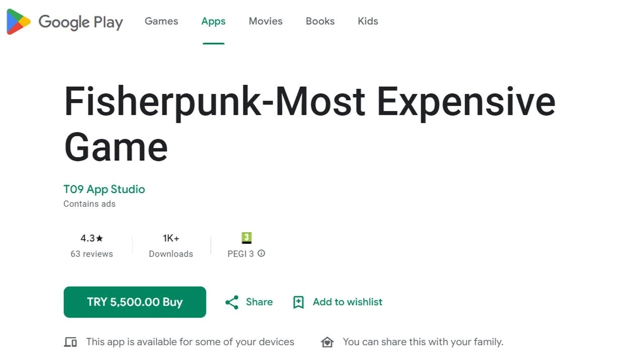Open the T09 App Studio developer page

tap(104, 189)
